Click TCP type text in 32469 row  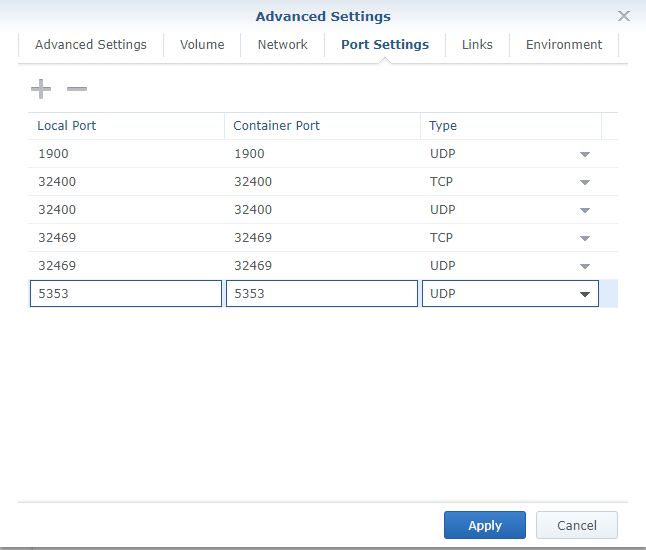coord(441,238)
